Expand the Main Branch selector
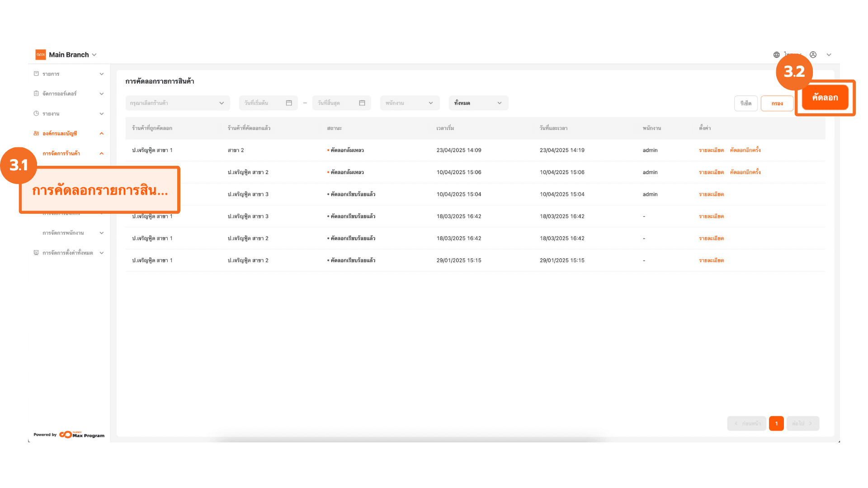 [94, 55]
